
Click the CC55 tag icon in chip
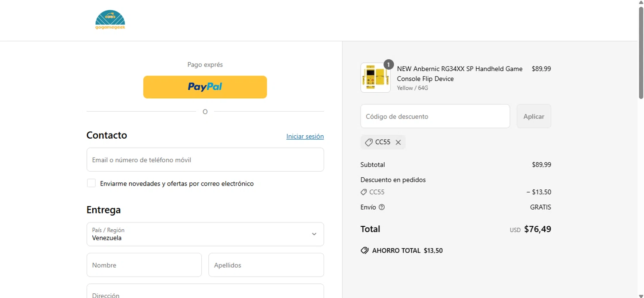tap(368, 142)
